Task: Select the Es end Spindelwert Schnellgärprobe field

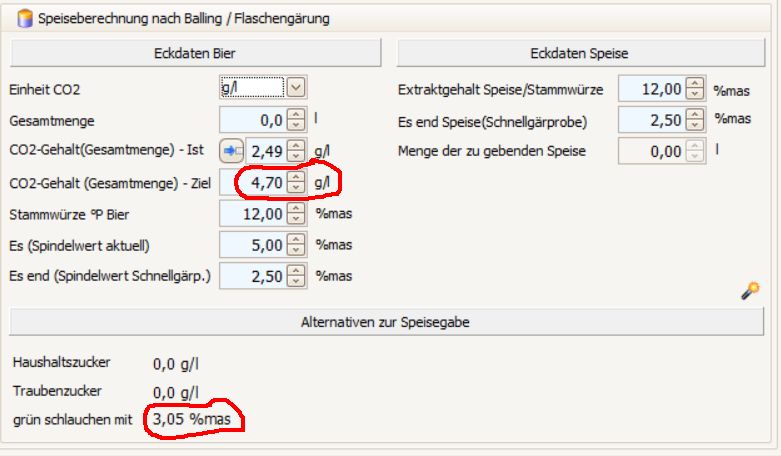Action: [253, 275]
